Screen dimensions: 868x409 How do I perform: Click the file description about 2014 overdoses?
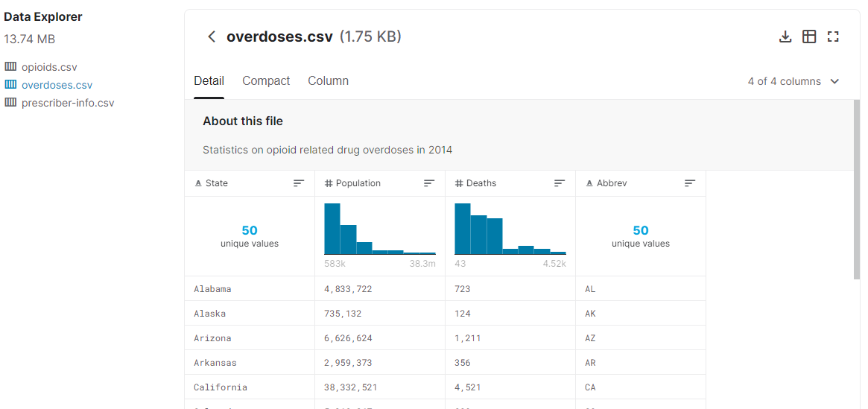pos(327,150)
